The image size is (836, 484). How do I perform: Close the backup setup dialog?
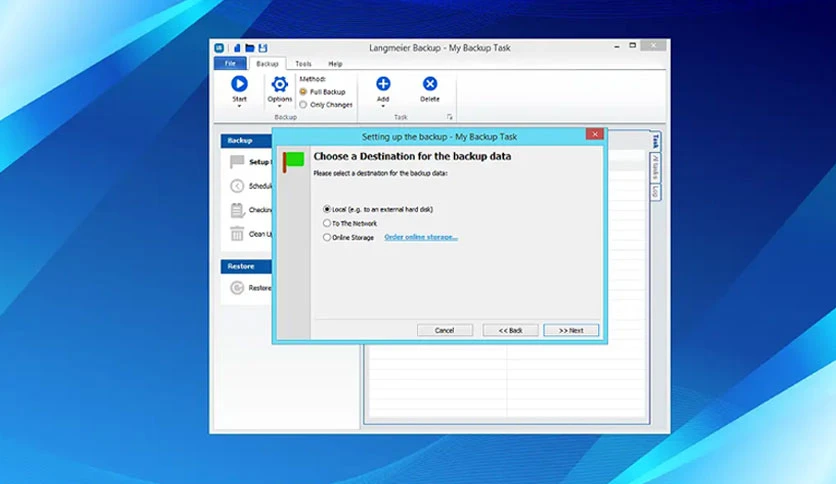pyautogui.click(x=594, y=134)
